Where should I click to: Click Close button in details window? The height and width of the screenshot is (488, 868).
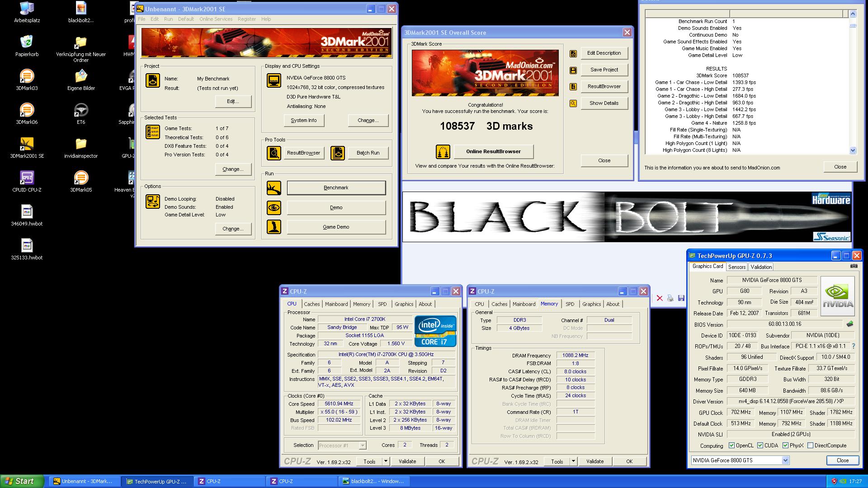click(x=840, y=167)
